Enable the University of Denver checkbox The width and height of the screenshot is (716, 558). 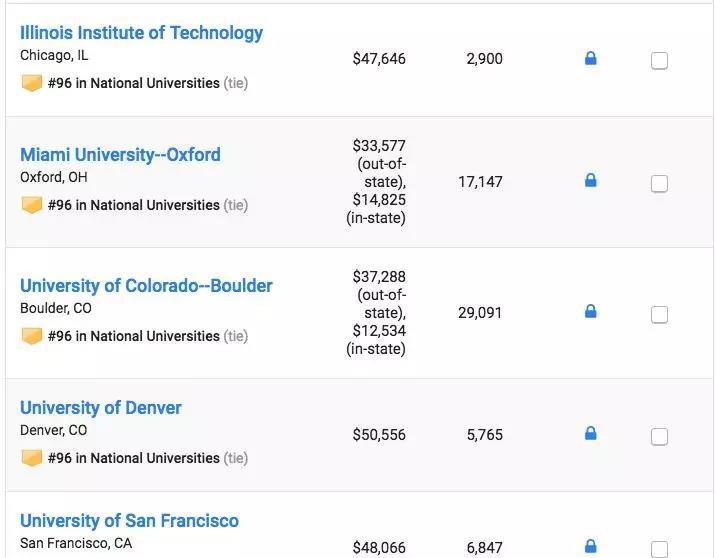pos(659,436)
